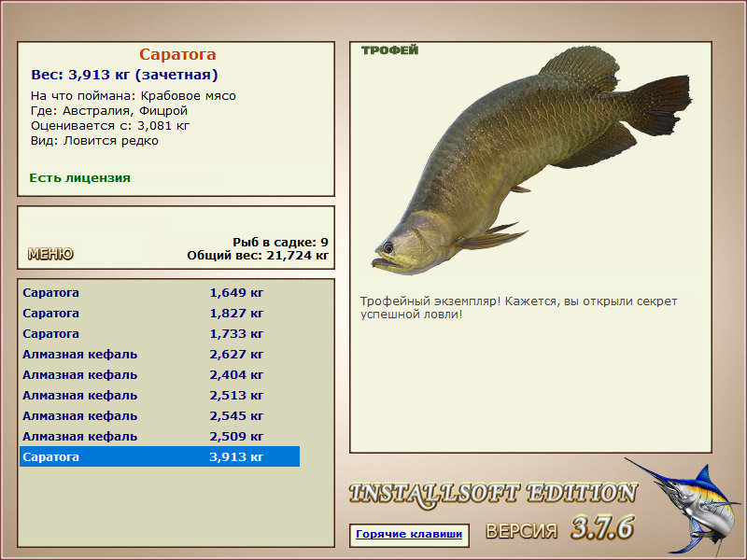Click the Трофейный экземпляр description text
This screenshot has width=747, height=560.
(x=518, y=308)
